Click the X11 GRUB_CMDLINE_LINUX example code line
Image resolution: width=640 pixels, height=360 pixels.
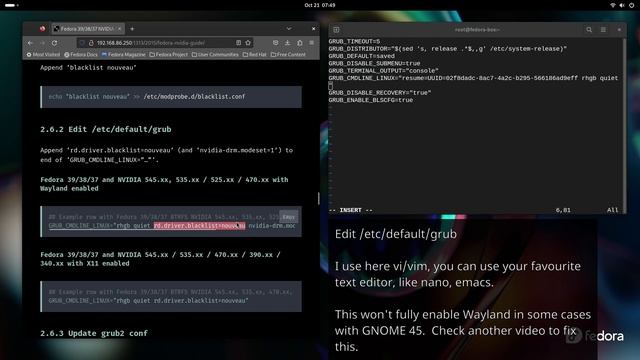pyautogui.click(x=149, y=301)
